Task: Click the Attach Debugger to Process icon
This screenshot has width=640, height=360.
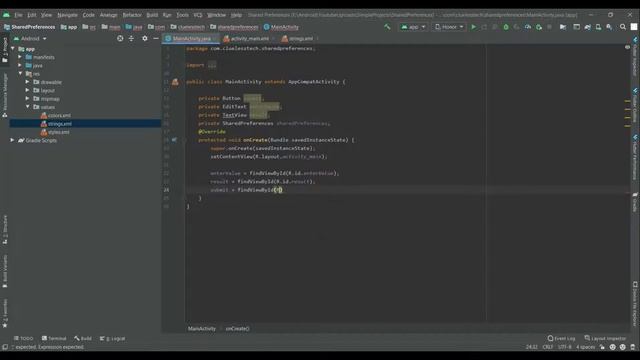Action: [539, 27]
